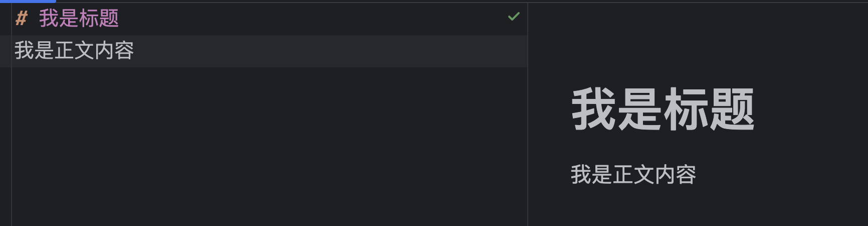Click the character 我 starting the editor body line

click(x=24, y=51)
